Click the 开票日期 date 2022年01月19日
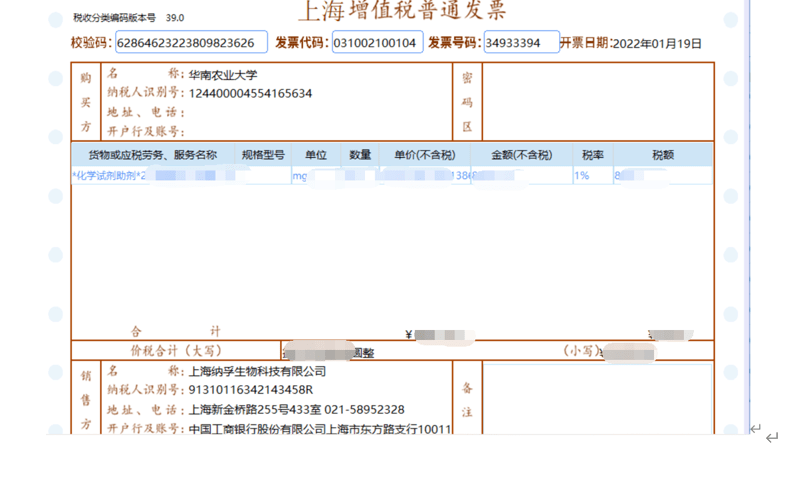 657,43
